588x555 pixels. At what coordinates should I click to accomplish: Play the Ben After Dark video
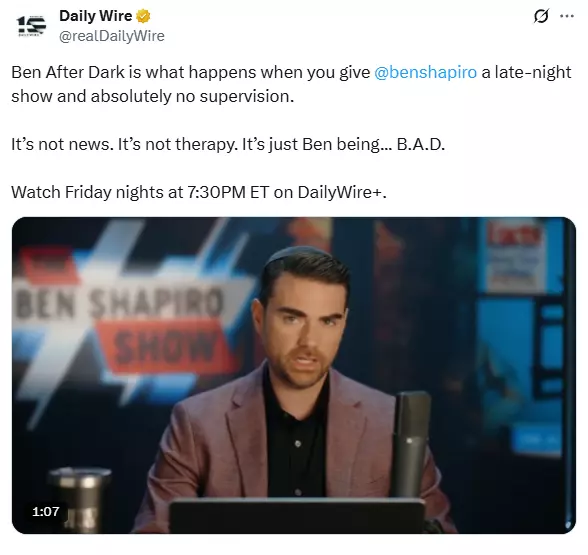coord(294,375)
